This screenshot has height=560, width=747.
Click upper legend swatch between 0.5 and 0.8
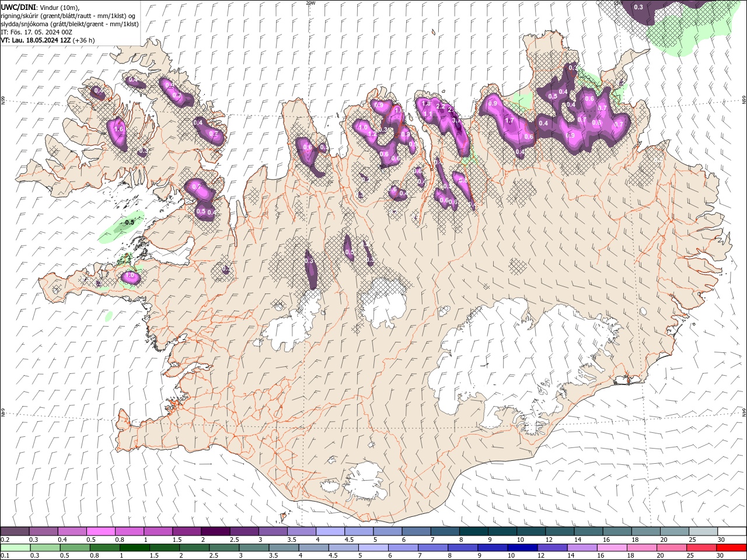(x=101, y=531)
